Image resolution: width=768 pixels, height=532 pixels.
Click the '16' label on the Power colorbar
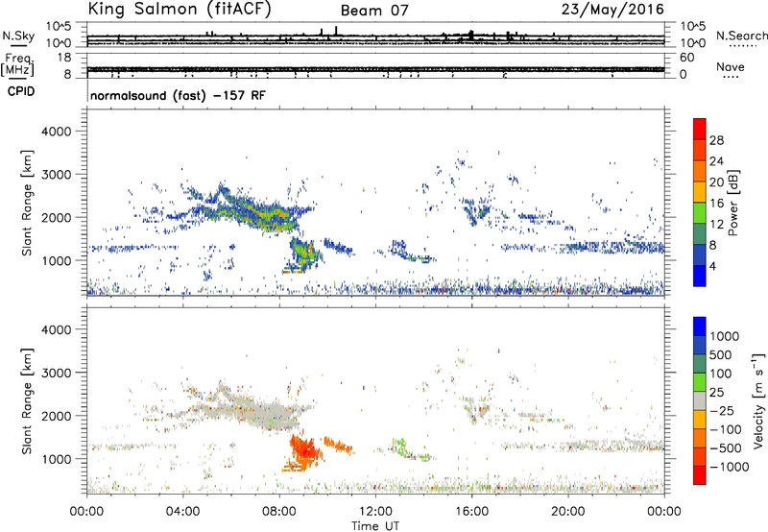point(716,204)
